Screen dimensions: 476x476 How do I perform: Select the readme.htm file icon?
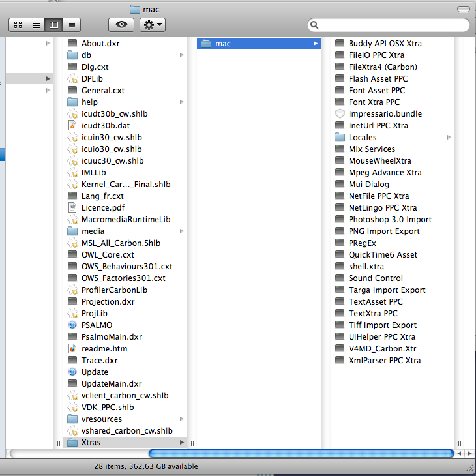[x=72, y=348]
